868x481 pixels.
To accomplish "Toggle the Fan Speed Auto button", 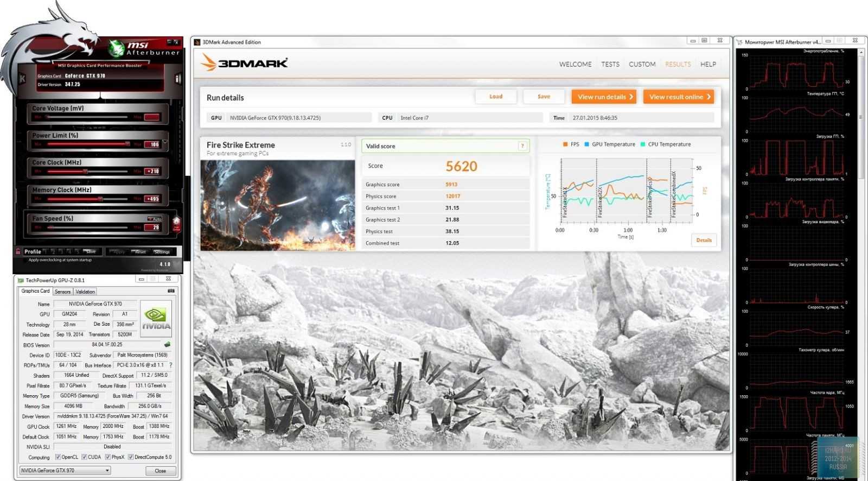I will pyautogui.click(x=155, y=219).
